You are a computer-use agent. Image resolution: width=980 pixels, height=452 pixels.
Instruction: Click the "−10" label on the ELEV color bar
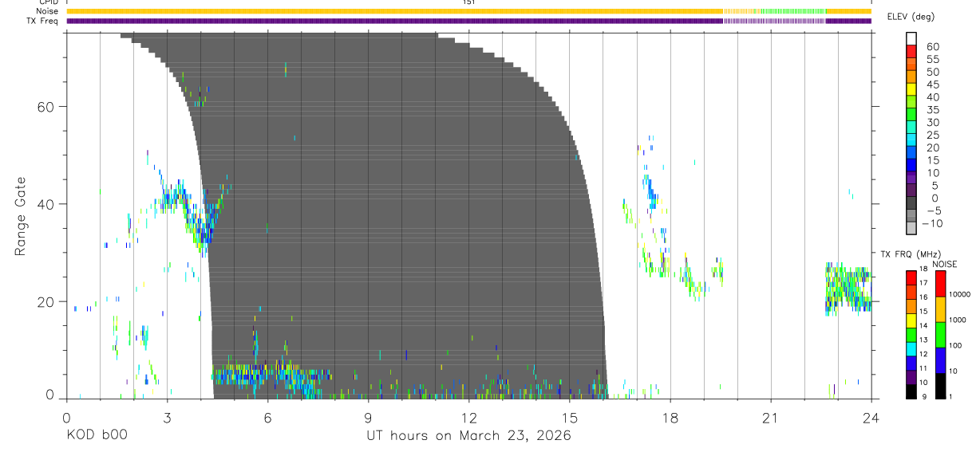click(x=931, y=224)
